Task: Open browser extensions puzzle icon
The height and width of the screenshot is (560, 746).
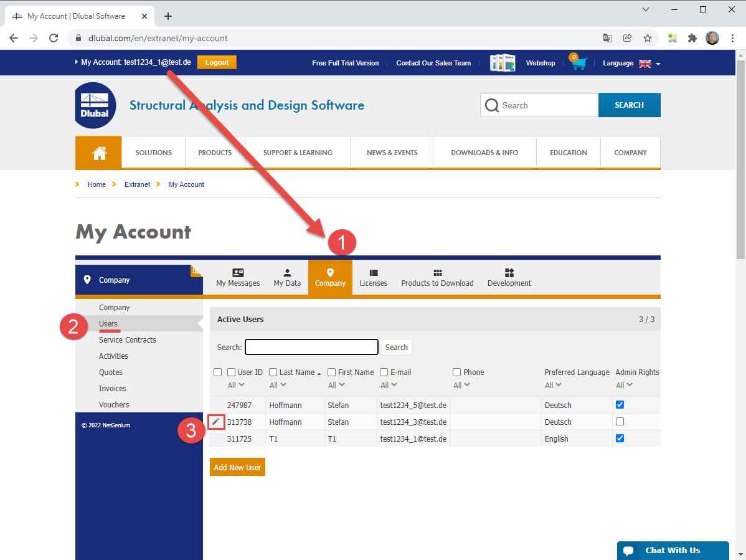Action: (692, 38)
